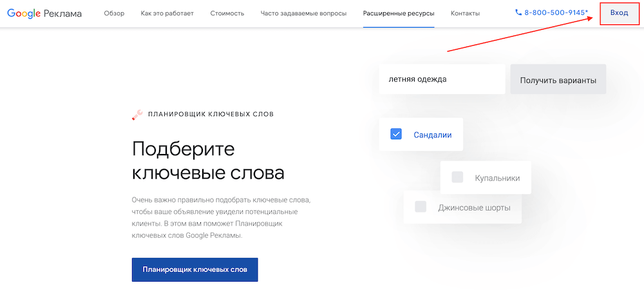Open the Обзор menu item
Screen dimensions: 644x290
point(114,14)
